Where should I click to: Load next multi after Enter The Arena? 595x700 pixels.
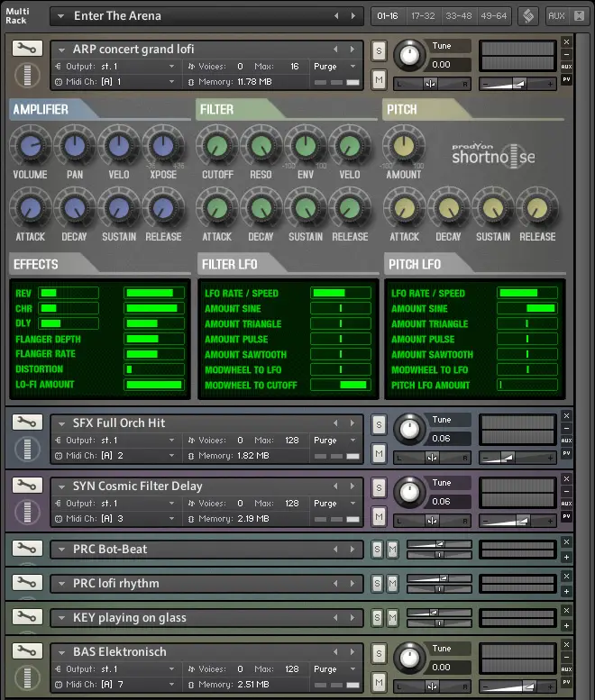[x=353, y=16]
